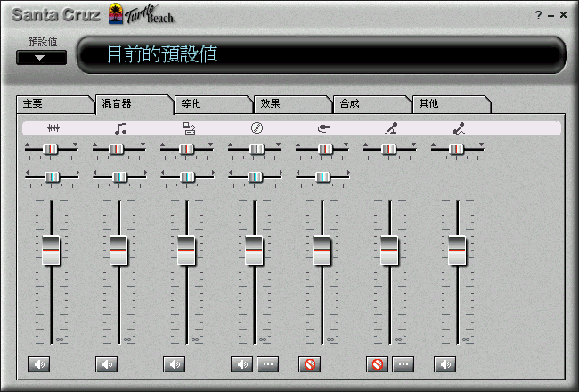Switch to the 其他 tab
Image resolution: width=579 pixels, height=392 pixels.
[452, 104]
